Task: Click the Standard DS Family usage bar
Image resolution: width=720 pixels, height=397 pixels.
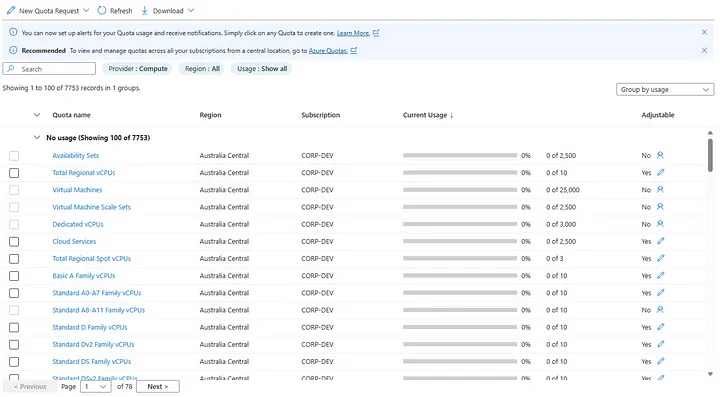Action: (x=460, y=362)
